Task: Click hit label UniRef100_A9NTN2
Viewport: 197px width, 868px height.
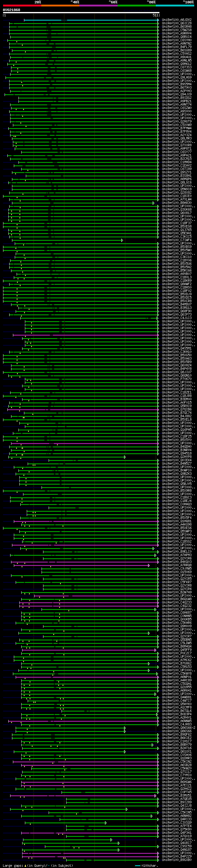Action: [176, 43]
